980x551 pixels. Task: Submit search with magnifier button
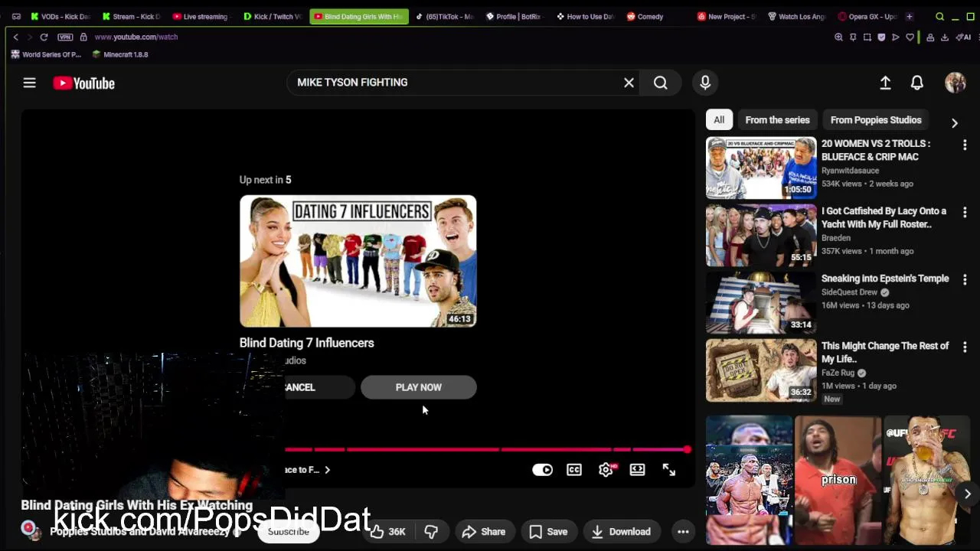tap(661, 83)
